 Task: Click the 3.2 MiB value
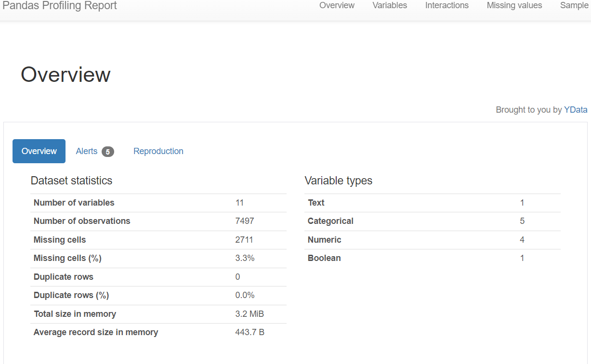pyautogui.click(x=250, y=314)
